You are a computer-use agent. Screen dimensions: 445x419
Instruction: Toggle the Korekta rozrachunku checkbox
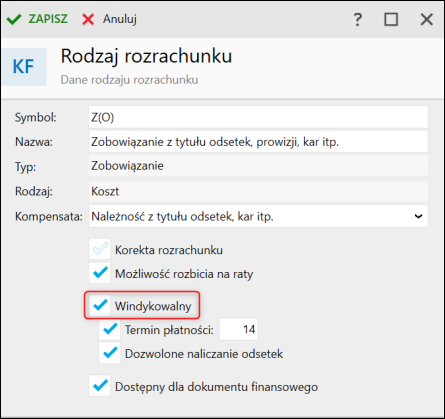click(x=100, y=249)
